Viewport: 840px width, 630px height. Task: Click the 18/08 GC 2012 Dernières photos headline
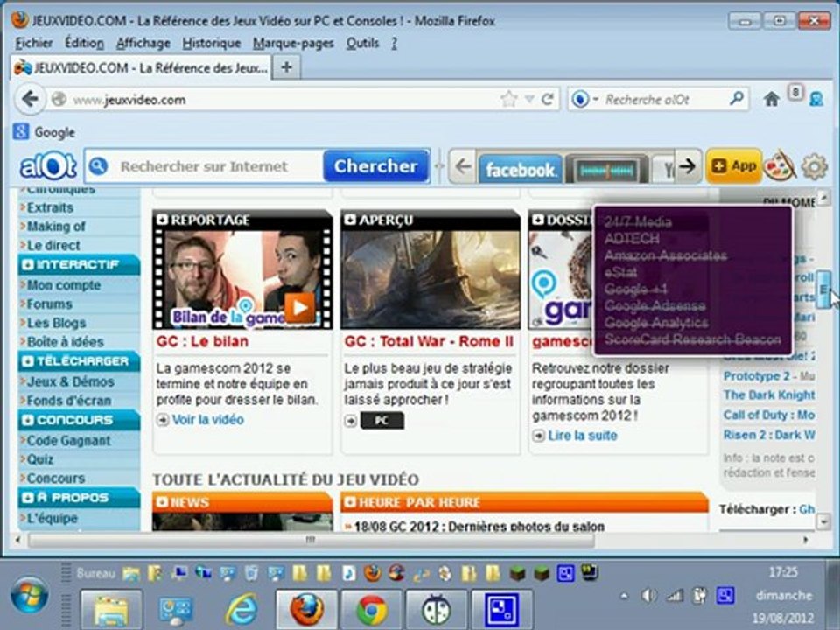click(x=479, y=527)
